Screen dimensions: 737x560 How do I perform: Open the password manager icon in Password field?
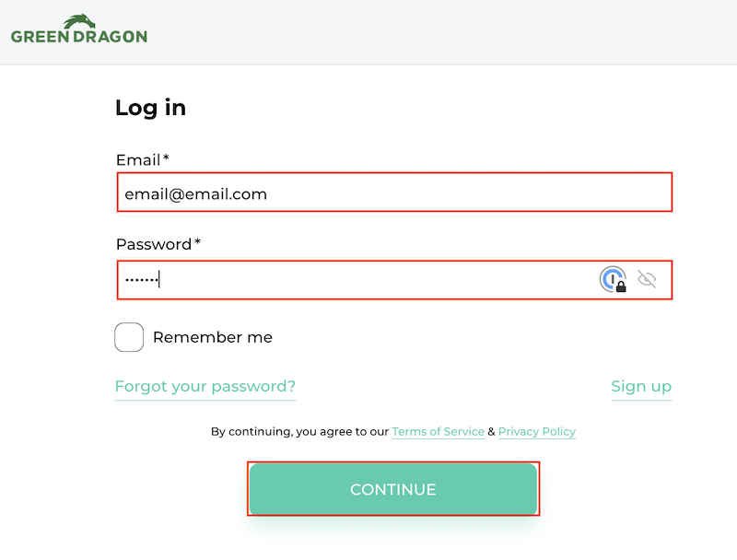pyautogui.click(x=614, y=280)
